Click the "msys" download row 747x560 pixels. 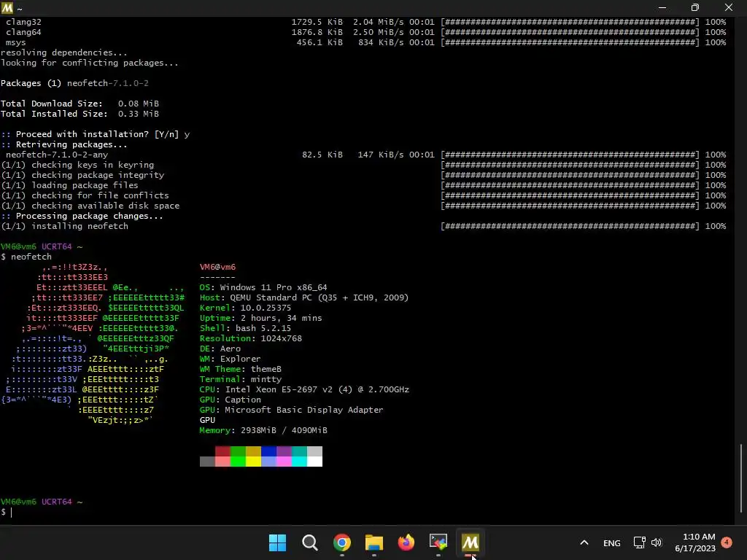(x=366, y=43)
